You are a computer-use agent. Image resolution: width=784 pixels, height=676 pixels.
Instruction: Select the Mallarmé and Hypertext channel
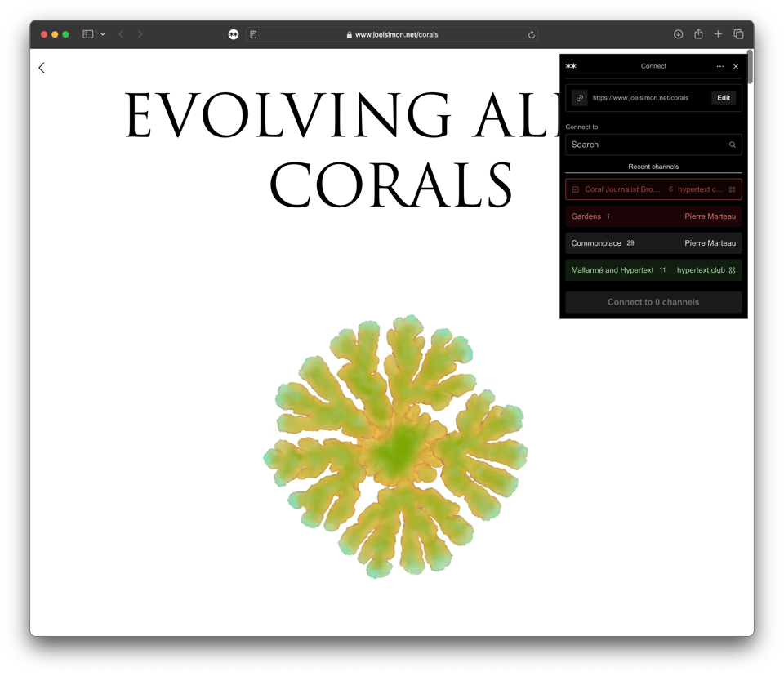(x=653, y=270)
